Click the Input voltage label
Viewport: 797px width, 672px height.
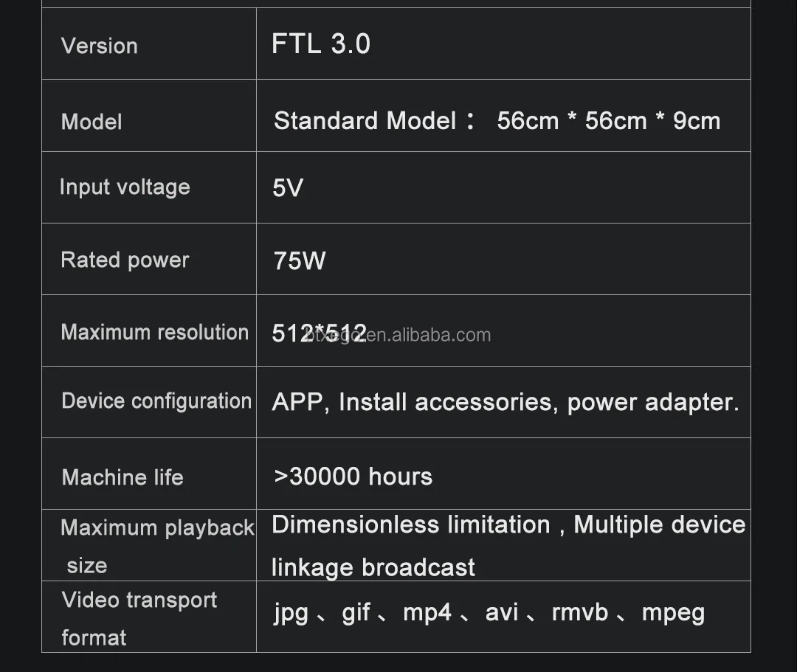click(125, 187)
